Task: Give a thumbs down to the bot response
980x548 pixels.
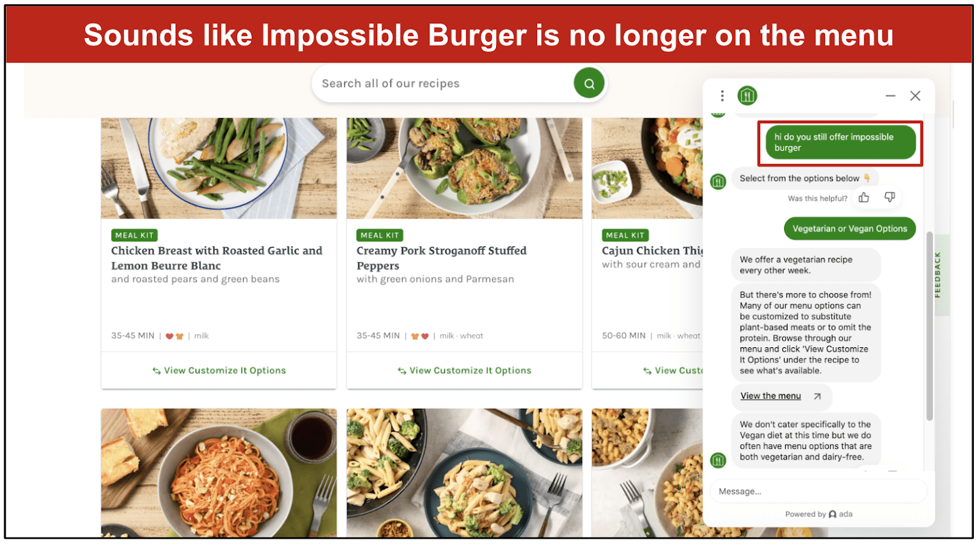Action: coord(889,197)
